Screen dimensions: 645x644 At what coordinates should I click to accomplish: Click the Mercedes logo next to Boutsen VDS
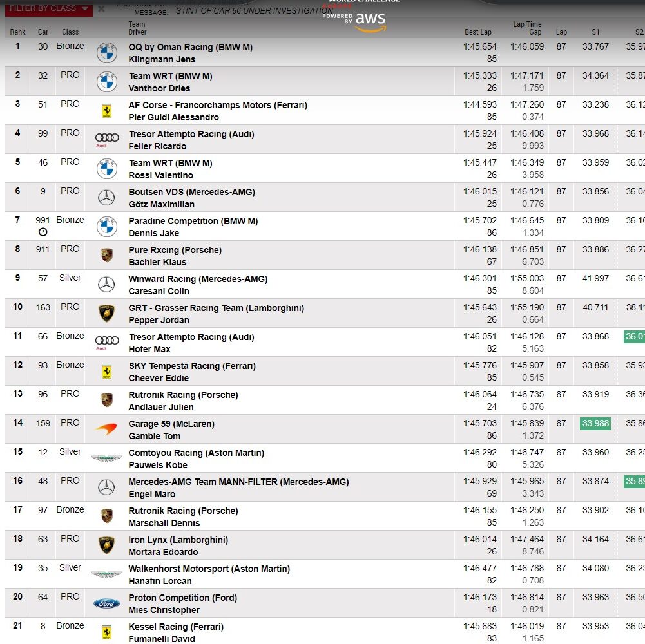tap(106, 198)
